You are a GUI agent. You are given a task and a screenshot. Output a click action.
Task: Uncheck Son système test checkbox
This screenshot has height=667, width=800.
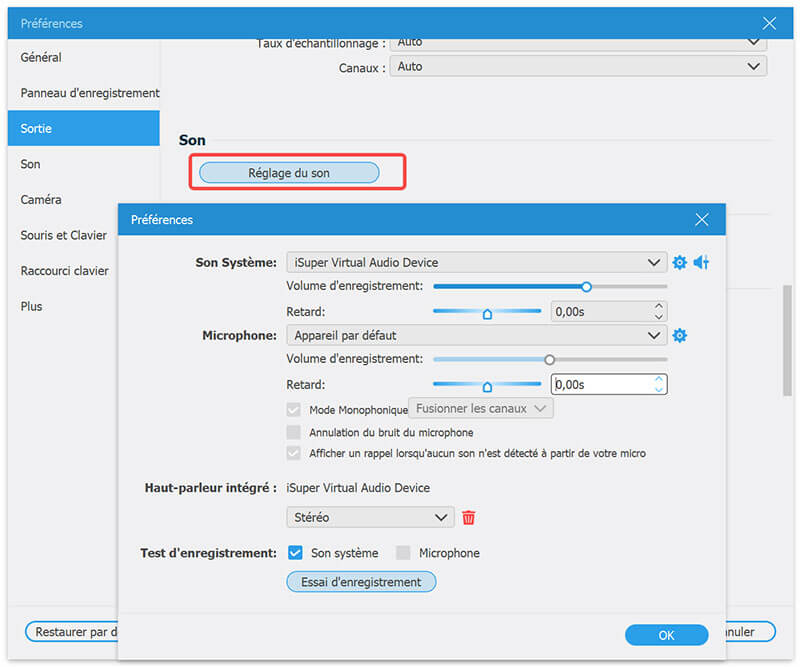(x=295, y=553)
